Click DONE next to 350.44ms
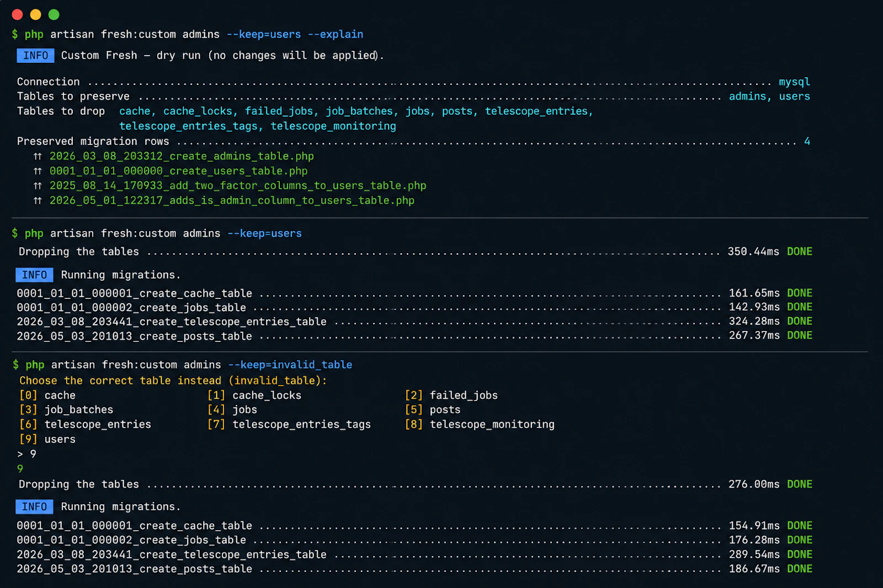Image resolution: width=883 pixels, height=588 pixels. click(800, 252)
